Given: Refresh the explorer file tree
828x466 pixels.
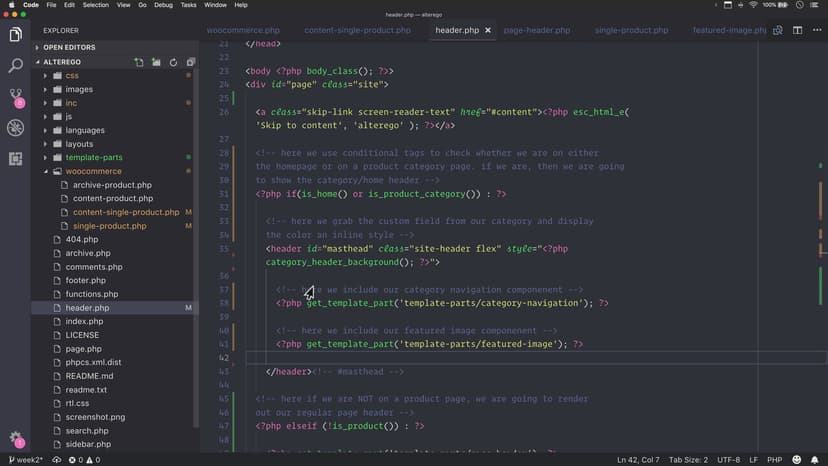Looking at the screenshot, I should click(x=173, y=62).
